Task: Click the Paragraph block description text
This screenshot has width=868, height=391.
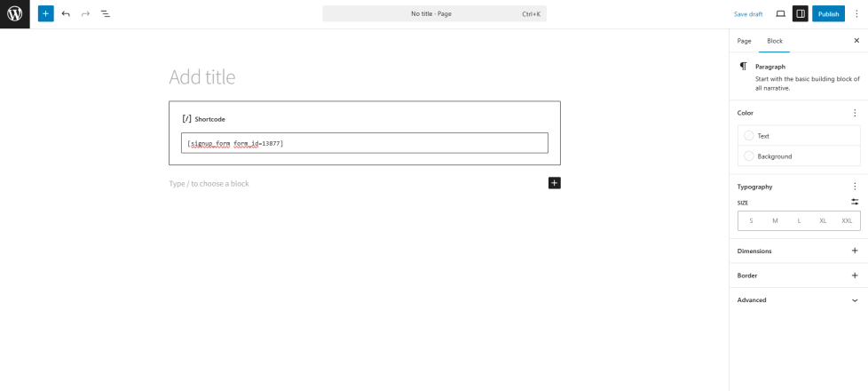Action: [807, 84]
